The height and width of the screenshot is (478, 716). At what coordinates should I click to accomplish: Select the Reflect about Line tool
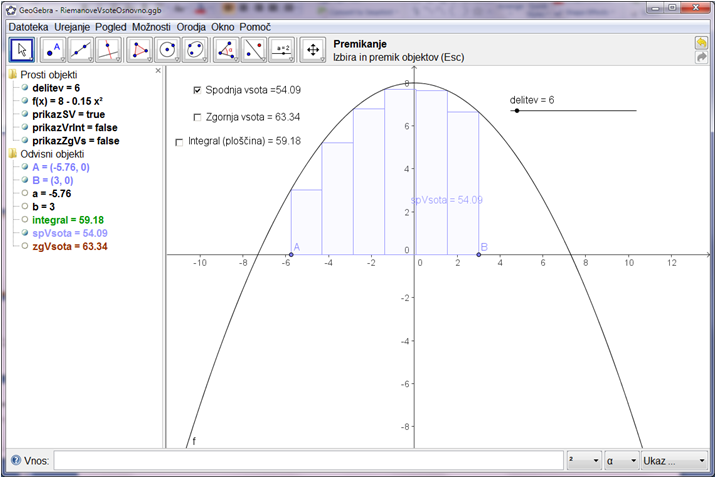pyautogui.click(x=254, y=50)
